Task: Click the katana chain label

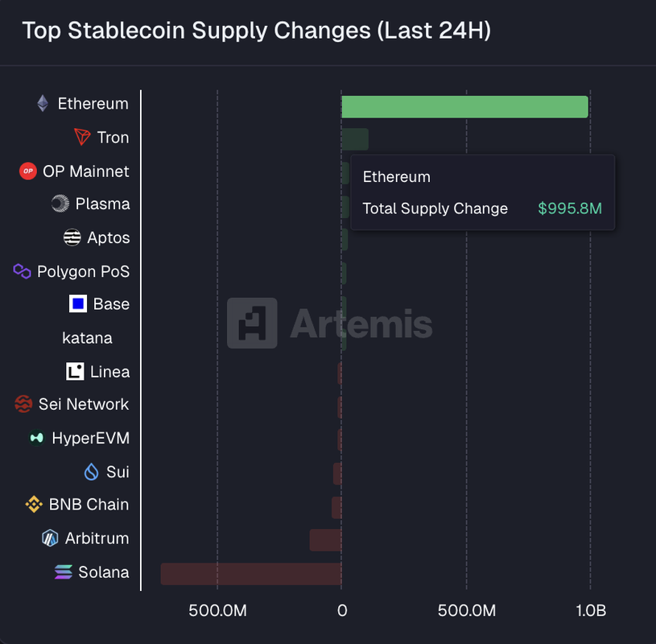Action: pos(87,338)
